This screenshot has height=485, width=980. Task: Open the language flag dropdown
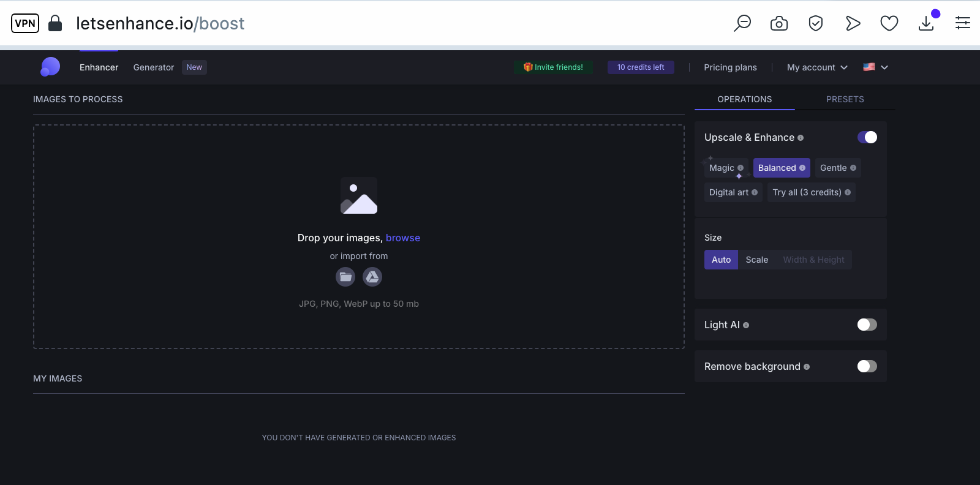point(876,67)
